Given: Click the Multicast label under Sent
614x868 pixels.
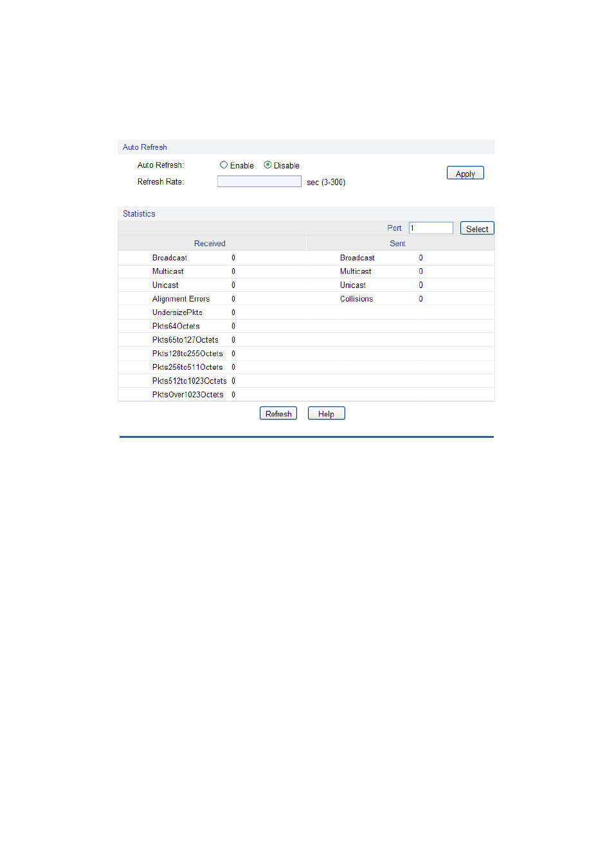Looking at the screenshot, I should click(356, 271).
